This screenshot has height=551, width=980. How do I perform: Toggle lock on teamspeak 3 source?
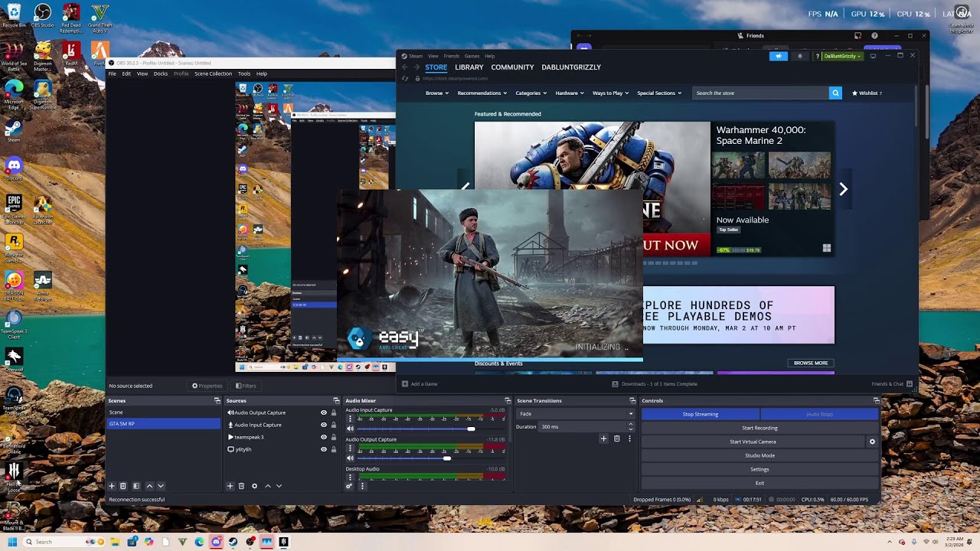(x=334, y=437)
